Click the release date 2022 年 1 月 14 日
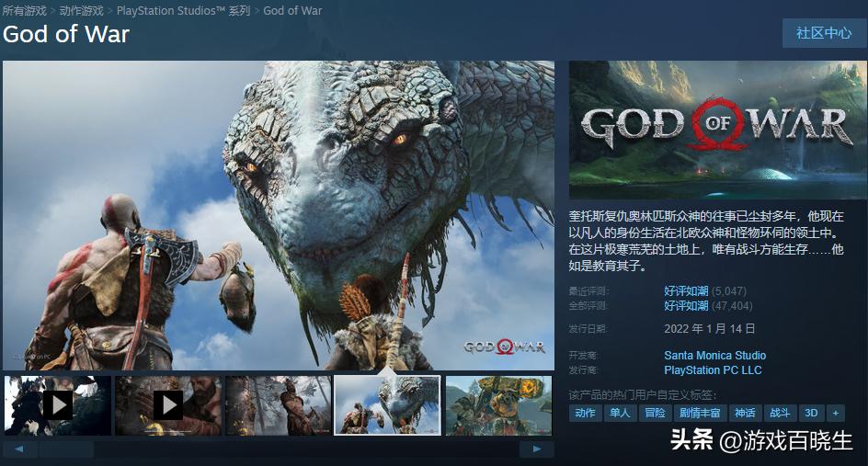This screenshot has width=868, height=466. [710, 329]
